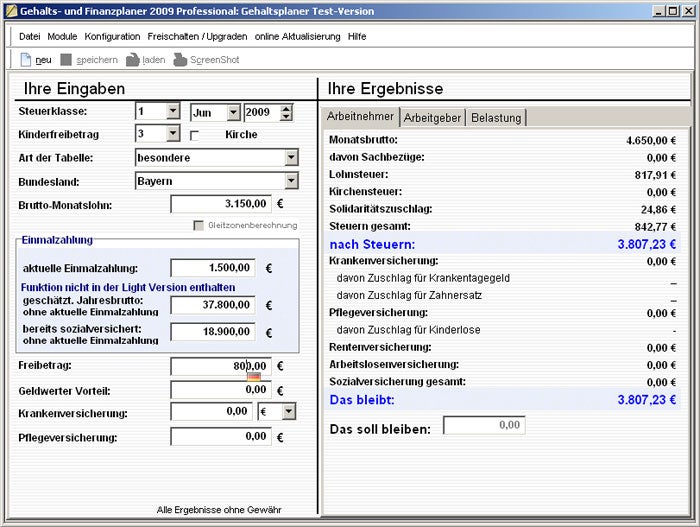Expand the Art der Tabelle dropdown
Image resolution: width=700 pixels, height=527 pixels.
tap(291, 157)
